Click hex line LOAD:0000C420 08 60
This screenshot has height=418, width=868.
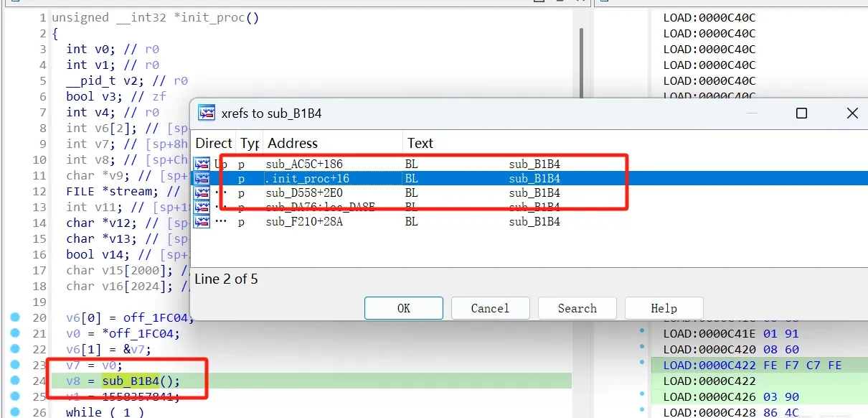click(731, 350)
